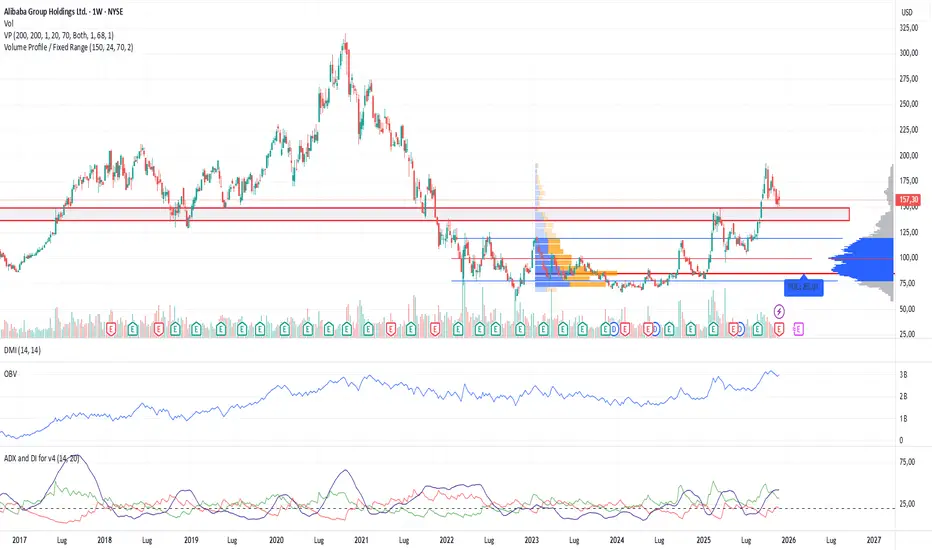This screenshot has width=932, height=550.
Task: Open the USD currency selector
Action: pos(906,12)
